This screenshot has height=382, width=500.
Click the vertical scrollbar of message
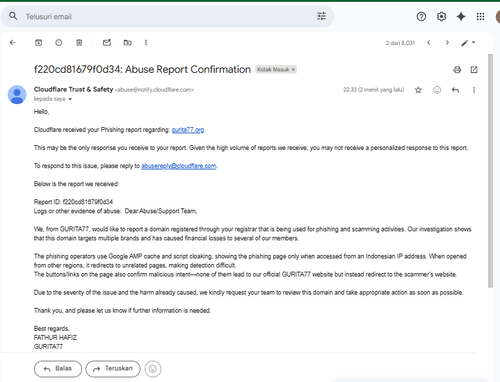pos(490,170)
